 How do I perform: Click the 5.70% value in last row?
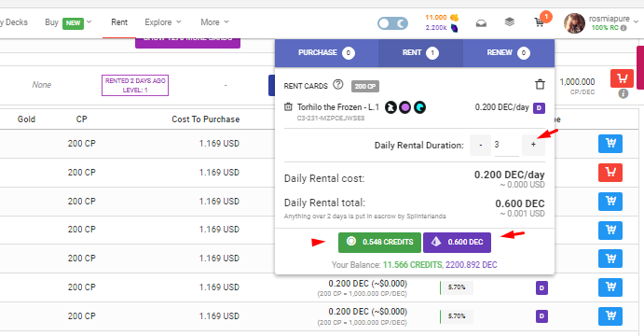457,316
